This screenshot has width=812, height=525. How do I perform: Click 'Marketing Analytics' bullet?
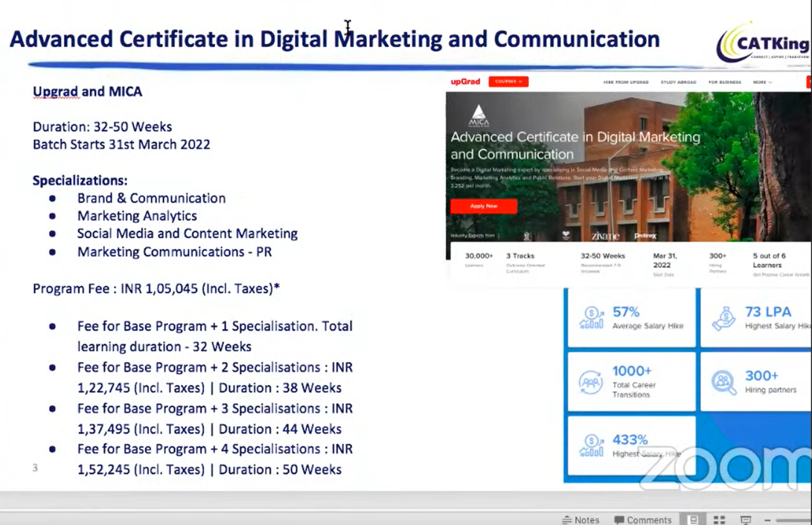point(137,216)
